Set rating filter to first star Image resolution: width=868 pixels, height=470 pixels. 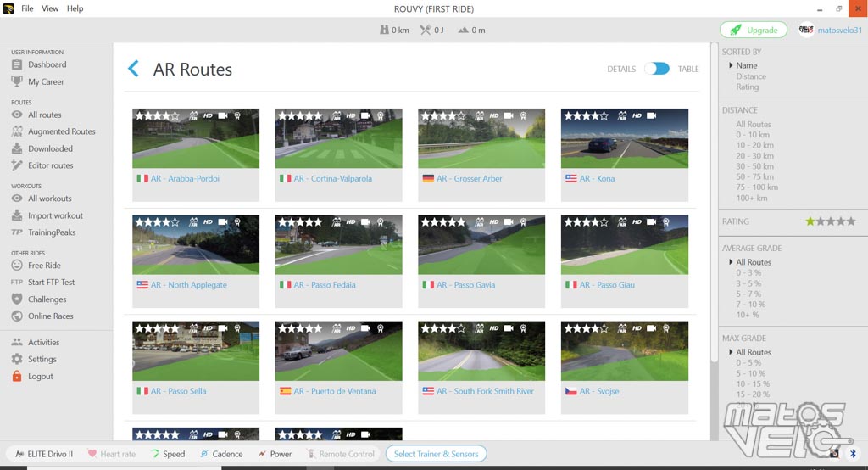[810, 221]
